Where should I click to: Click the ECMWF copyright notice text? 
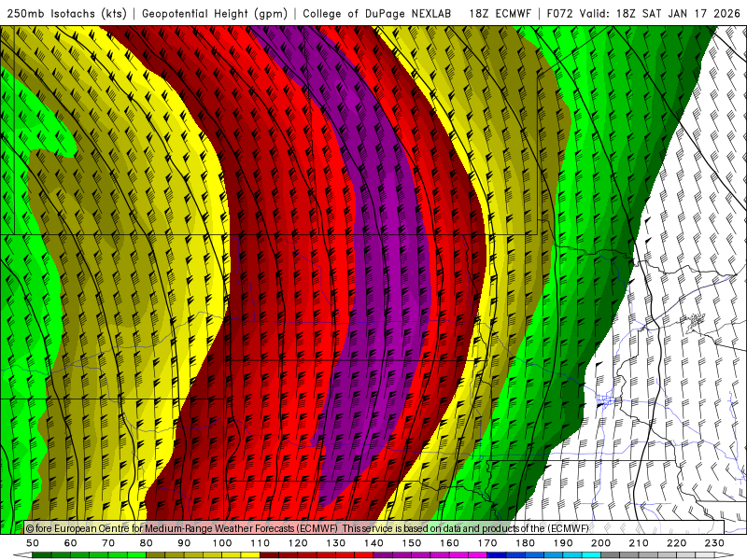coord(307,528)
